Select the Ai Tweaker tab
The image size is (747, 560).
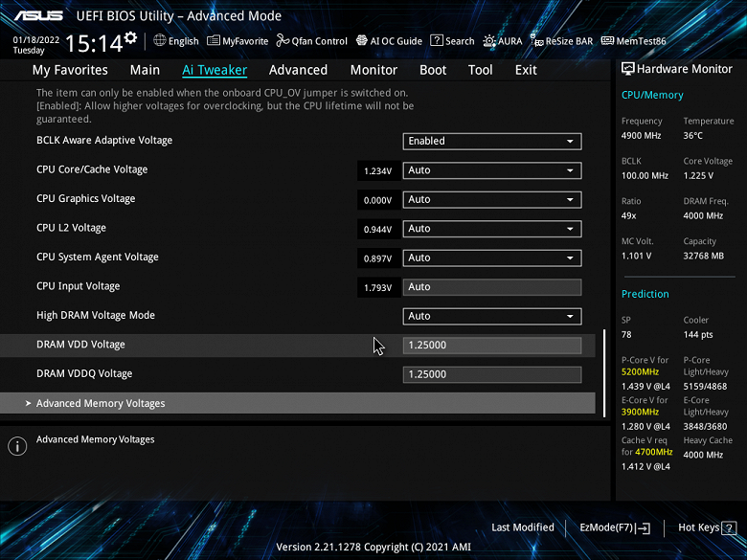pos(215,70)
